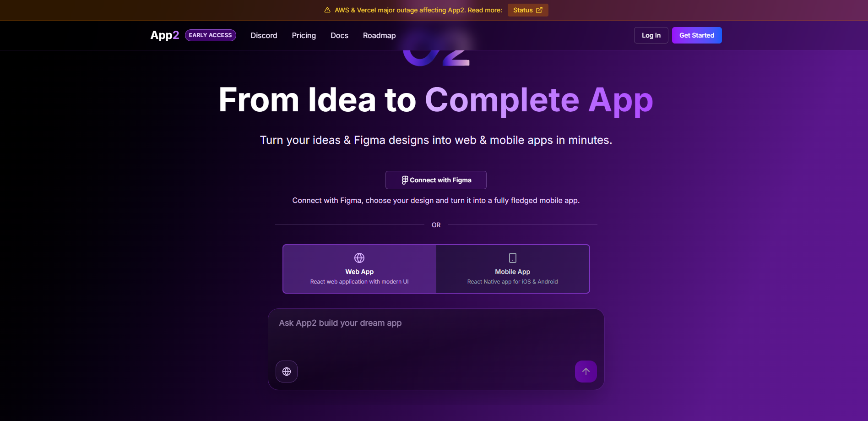Open the Docs page from navigation
This screenshot has height=421, width=868.
(x=339, y=35)
